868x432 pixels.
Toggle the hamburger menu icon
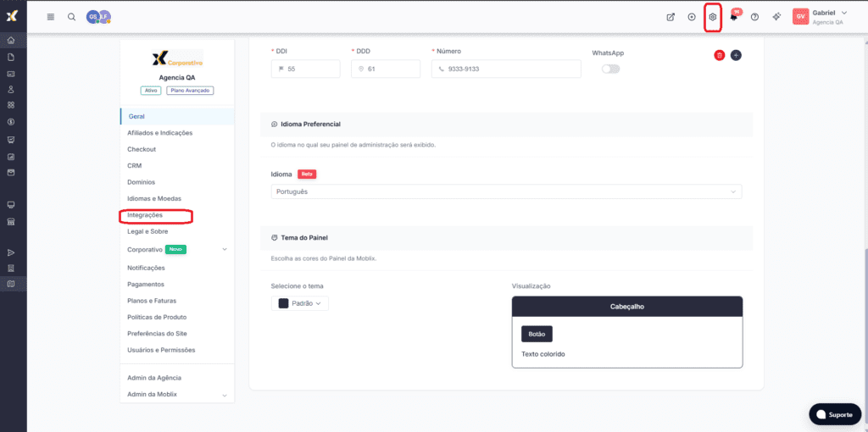tap(51, 17)
